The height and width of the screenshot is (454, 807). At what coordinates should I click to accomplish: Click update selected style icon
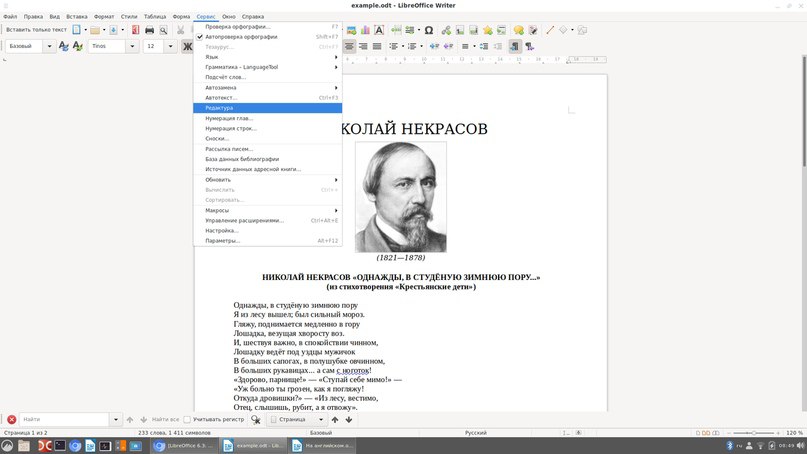(x=64, y=46)
